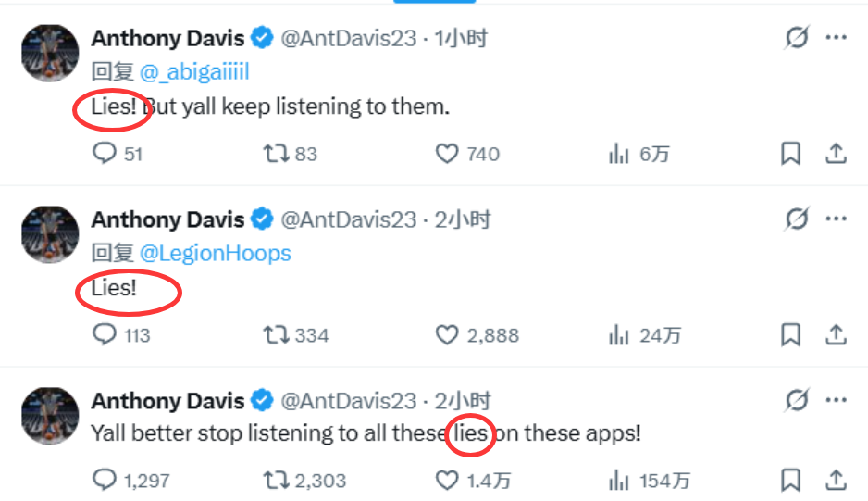This screenshot has height=501, width=868.
Task: Open the @LegionHoops profile link
Action: (215, 253)
